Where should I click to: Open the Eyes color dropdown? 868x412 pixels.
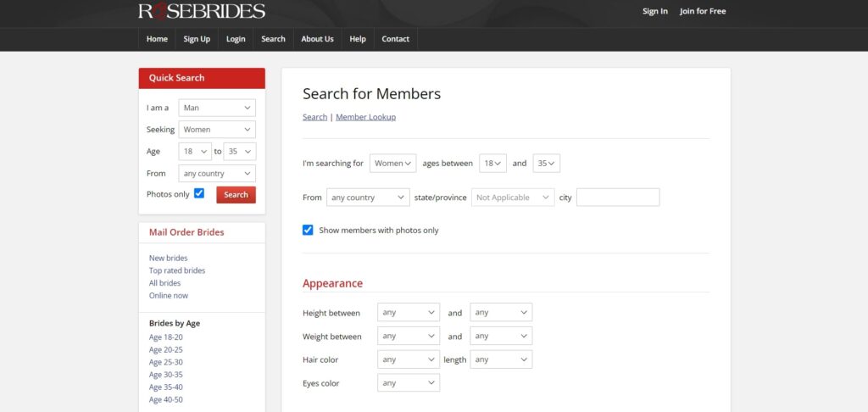pyautogui.click(x=409, y=383)
